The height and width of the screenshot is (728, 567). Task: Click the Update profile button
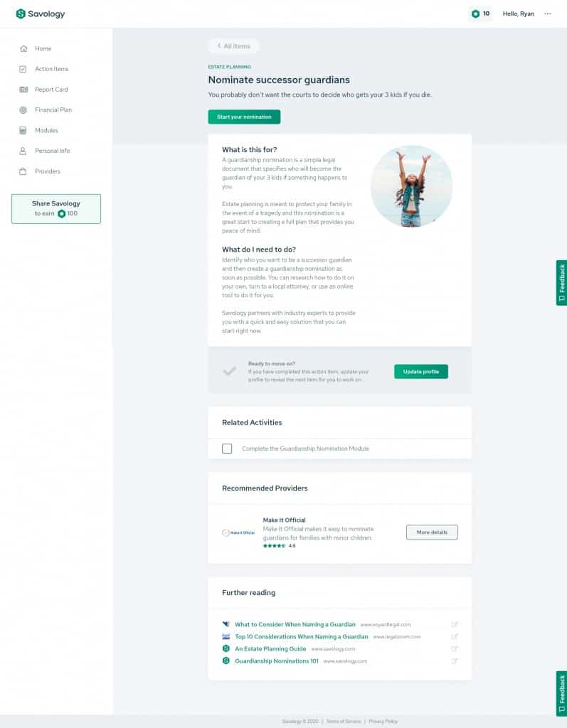421,371
